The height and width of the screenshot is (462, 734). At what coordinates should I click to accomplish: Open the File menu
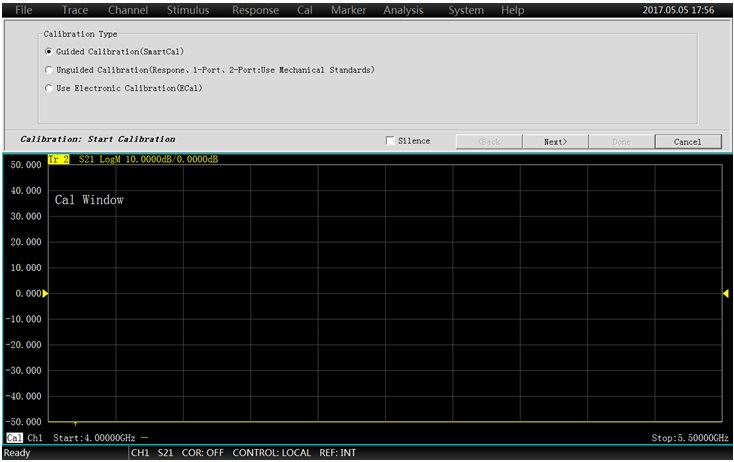24,10
